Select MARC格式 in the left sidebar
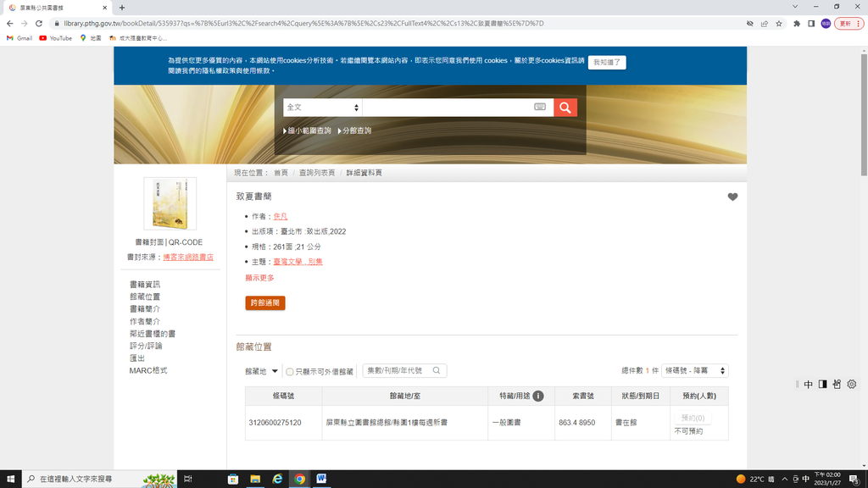 147,371
